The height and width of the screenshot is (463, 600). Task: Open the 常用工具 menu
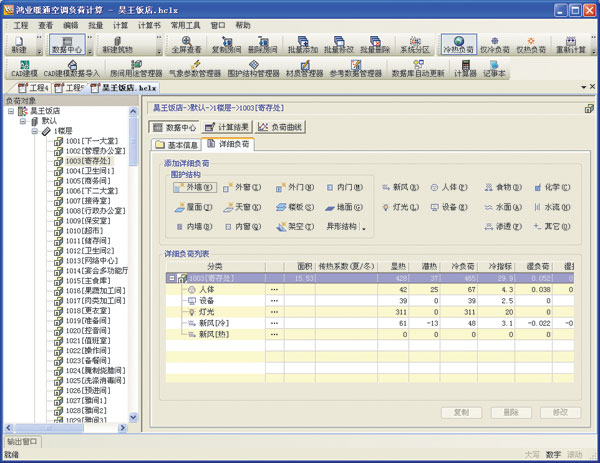(x=185, y=25)
